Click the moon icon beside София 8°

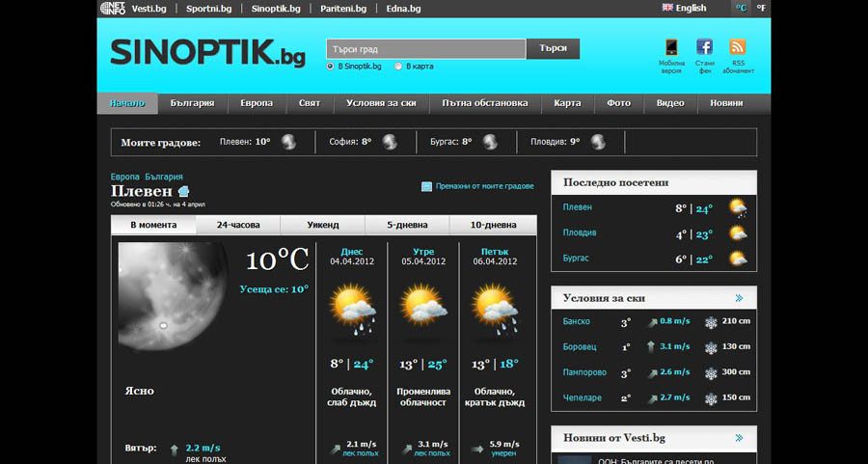(x=390, y=142)
